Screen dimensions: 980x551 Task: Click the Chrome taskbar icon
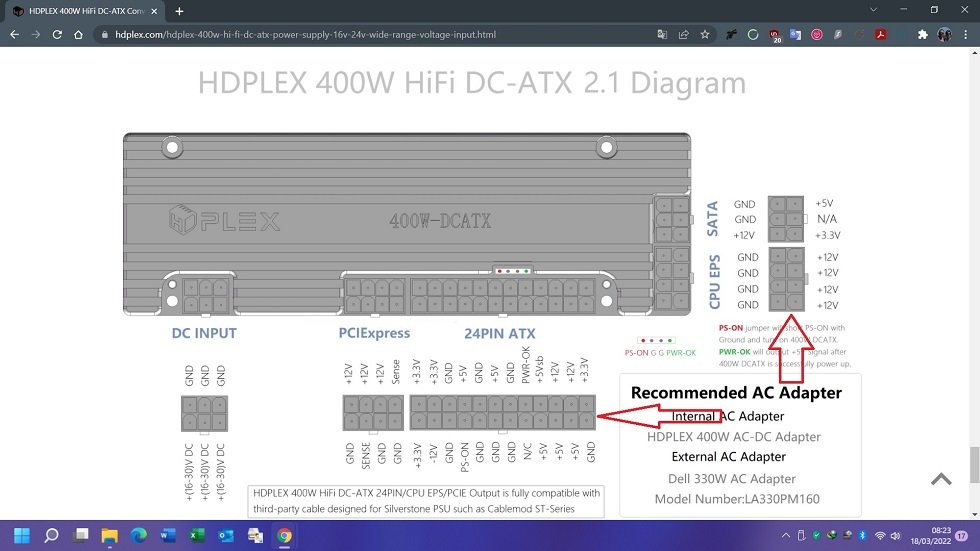tap(284, 535)
